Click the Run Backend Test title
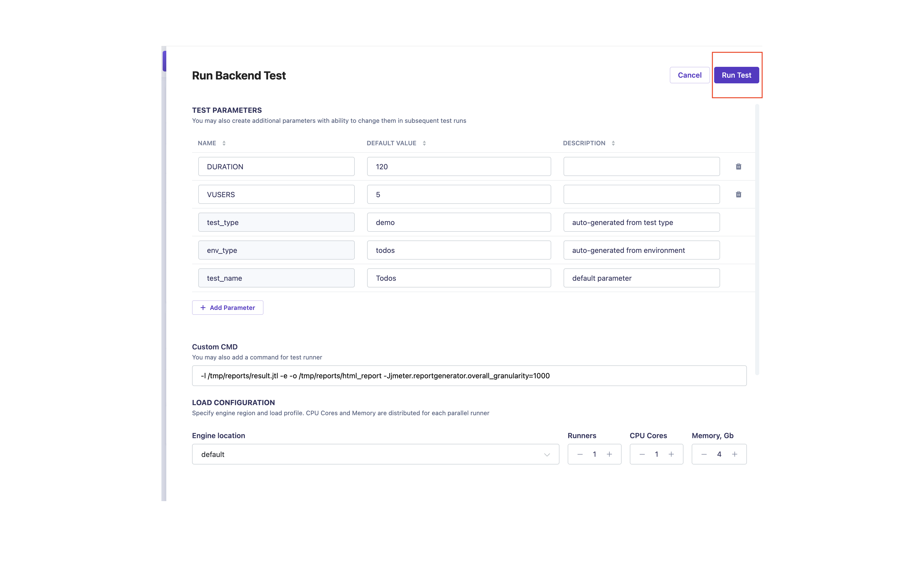 239,75
